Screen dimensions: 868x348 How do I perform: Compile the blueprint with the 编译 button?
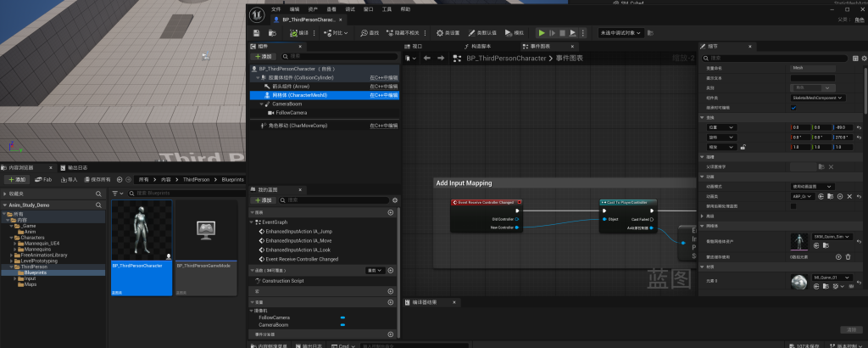[299, 33]
